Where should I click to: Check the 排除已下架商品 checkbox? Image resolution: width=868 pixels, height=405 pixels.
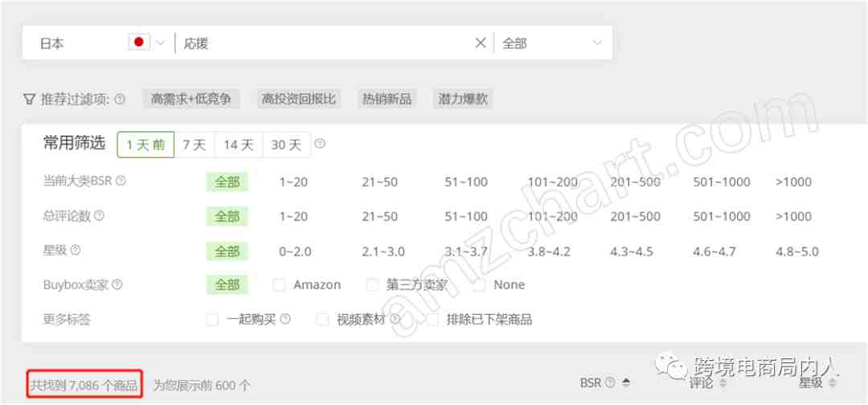[x=432, y=320]
